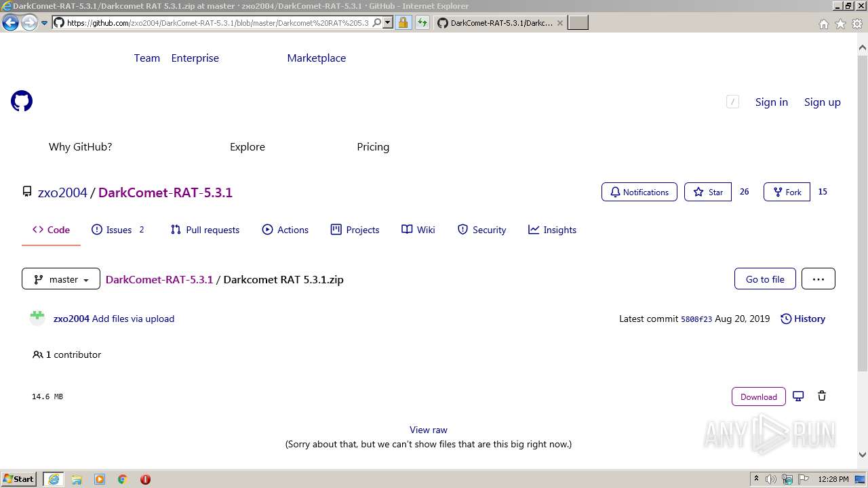Click the trash delete file icon

coord(822,396)
